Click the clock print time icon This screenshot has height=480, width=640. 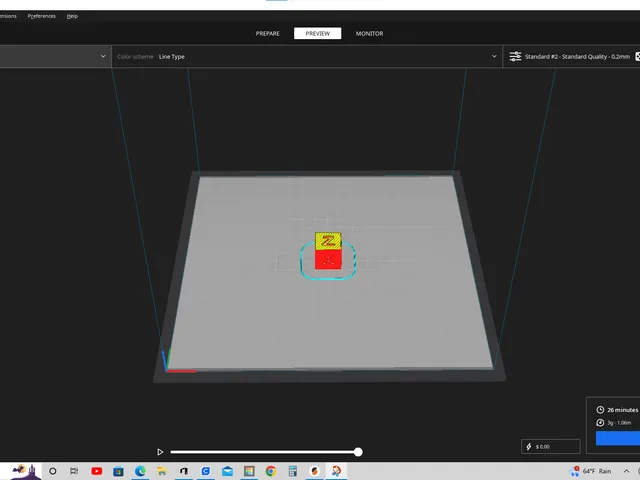600,409
